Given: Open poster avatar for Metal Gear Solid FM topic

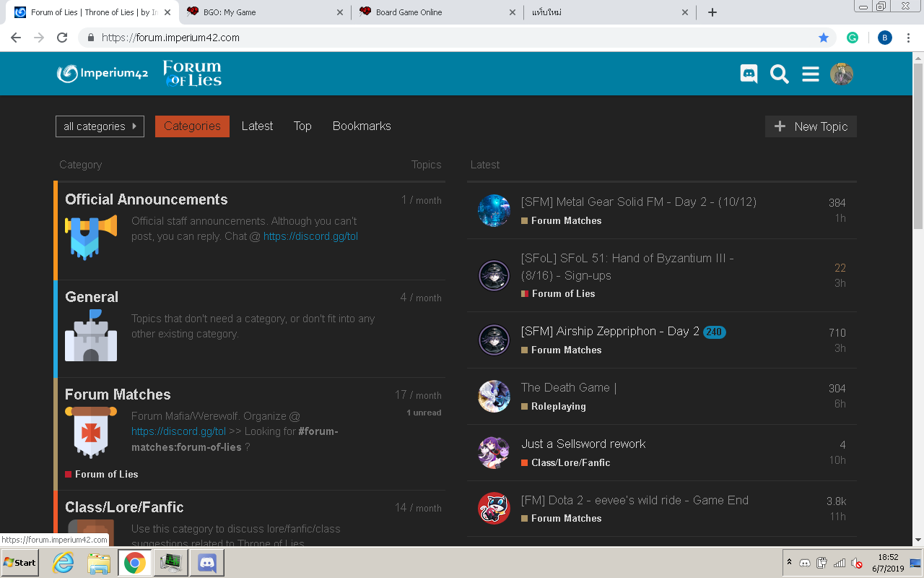Looking at the screenshot, I should [x=494, y=211].
